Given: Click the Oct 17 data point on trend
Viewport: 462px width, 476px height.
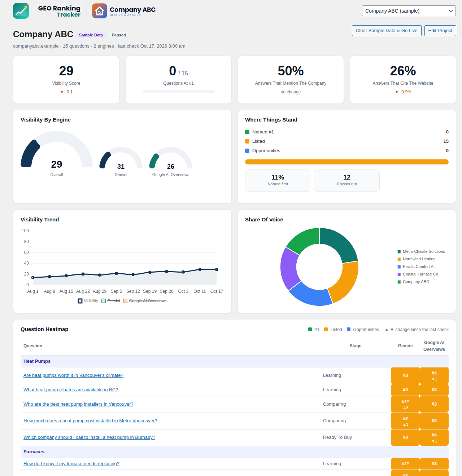Looking at the screenshot, I should pyautogui.click(x=217, y=269).
